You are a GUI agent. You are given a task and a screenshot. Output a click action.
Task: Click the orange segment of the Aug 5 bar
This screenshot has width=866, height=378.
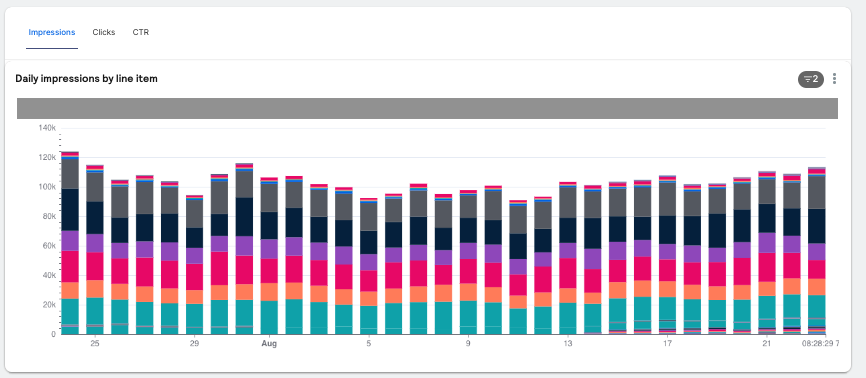(x=369, y=298)
